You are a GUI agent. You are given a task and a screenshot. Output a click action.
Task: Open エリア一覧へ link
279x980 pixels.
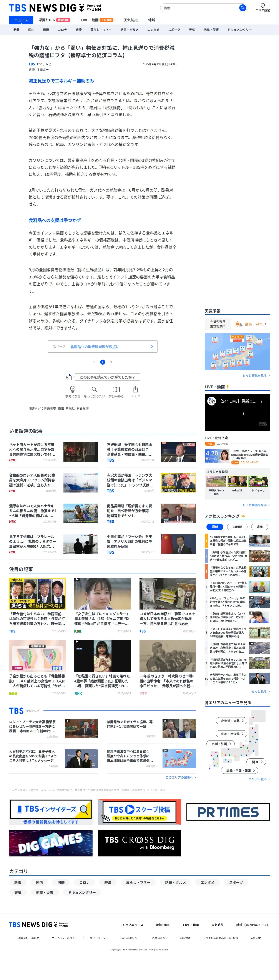259,779
